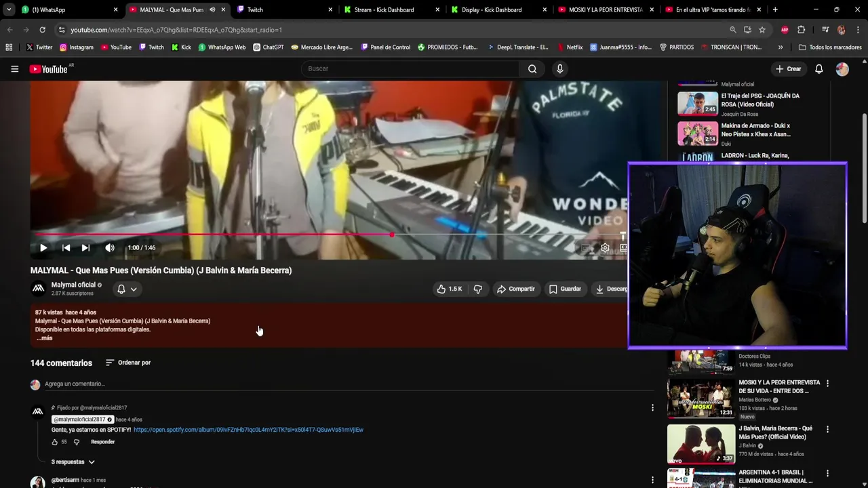This screenshot has width=868, height=488.
Task: Open Netflix bookmark
Action: tap(570, 47)
